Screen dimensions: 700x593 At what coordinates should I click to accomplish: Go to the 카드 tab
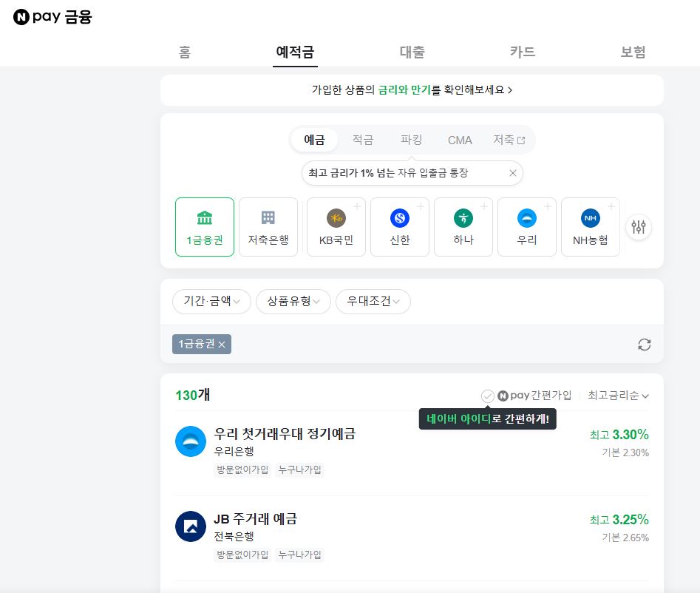click(523, 52)
